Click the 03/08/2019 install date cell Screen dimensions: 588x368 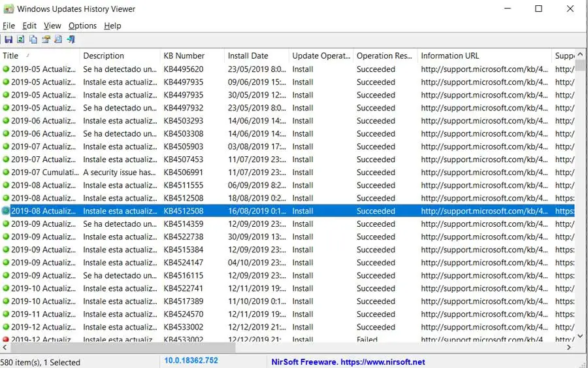pyautogui.click(x=257, y=146)
